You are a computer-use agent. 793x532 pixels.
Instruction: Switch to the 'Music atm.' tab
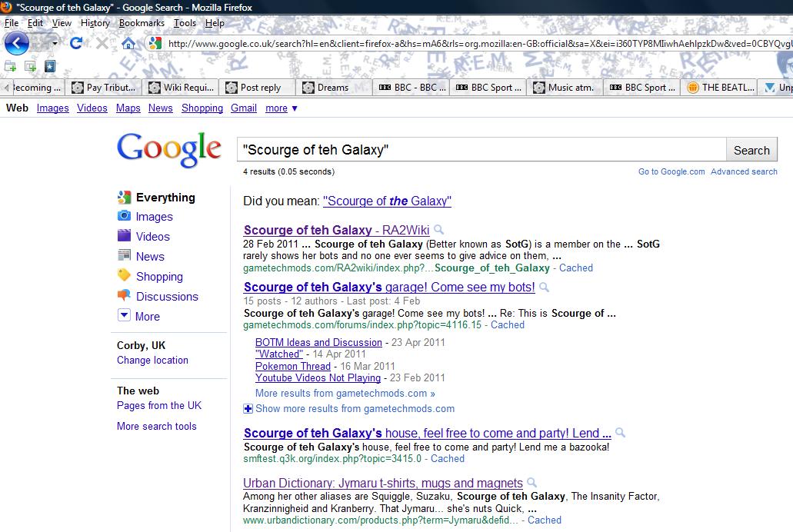click(565, 88)
